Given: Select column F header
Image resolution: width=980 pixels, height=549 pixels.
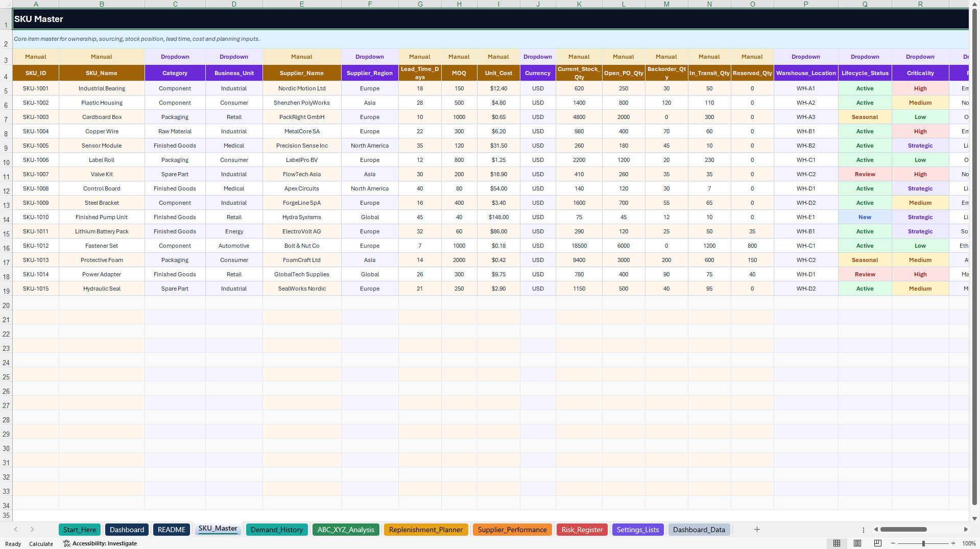Looking at the screenshot, I should point(370,4).
